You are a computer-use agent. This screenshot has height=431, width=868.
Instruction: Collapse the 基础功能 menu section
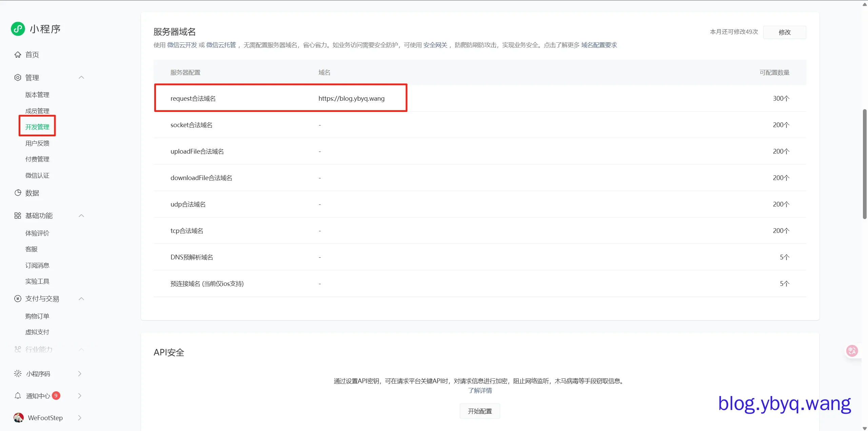pyautogui.click(x=81, y=216)
